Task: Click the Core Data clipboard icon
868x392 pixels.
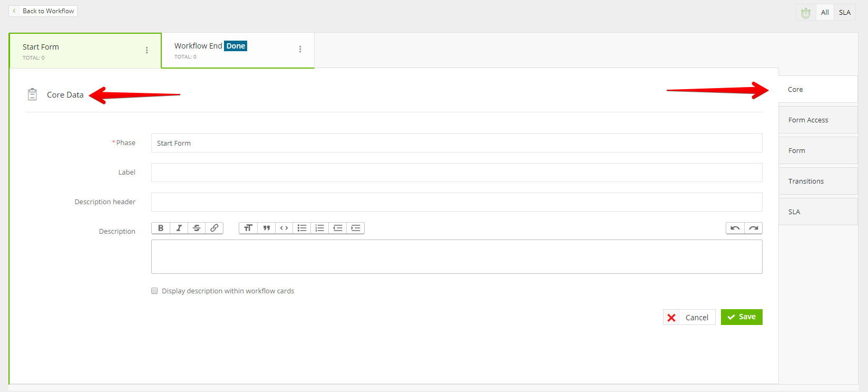Action: (x=32, y=94)
